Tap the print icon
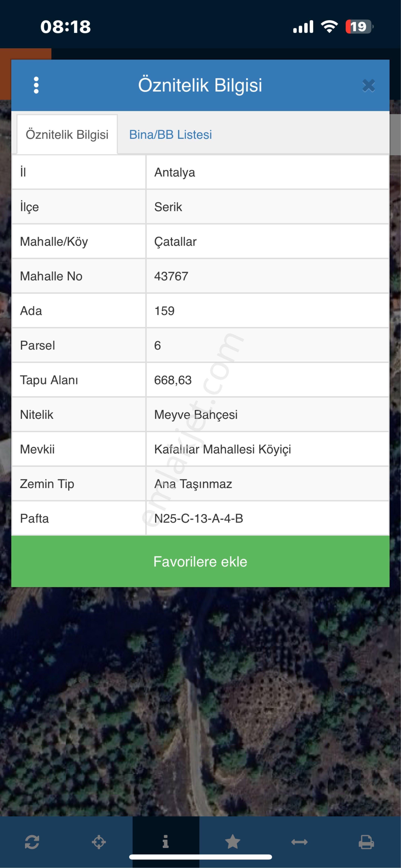The height and width of the screenshot is (868, 401). click(366, 842)
